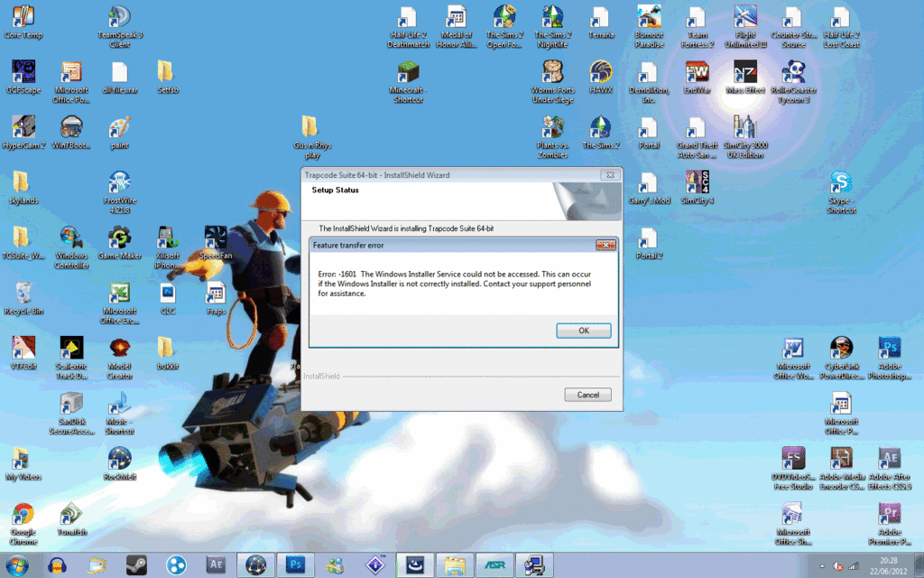This screenshot has width=924, height=578.
Task: Switch to After Effects in taskbar
Action: pos(216,565)
